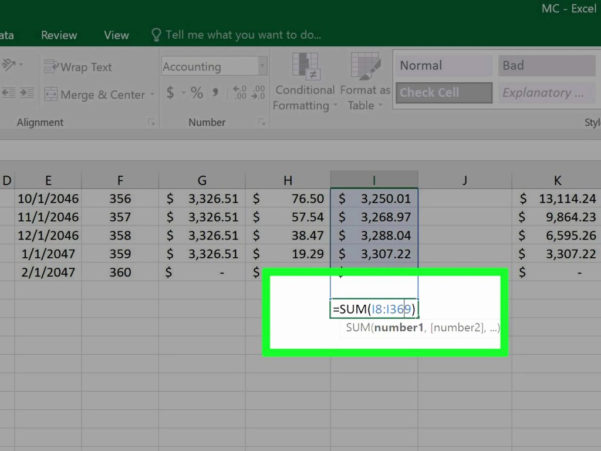Select cell with value 13,114.24

point(557,198)
